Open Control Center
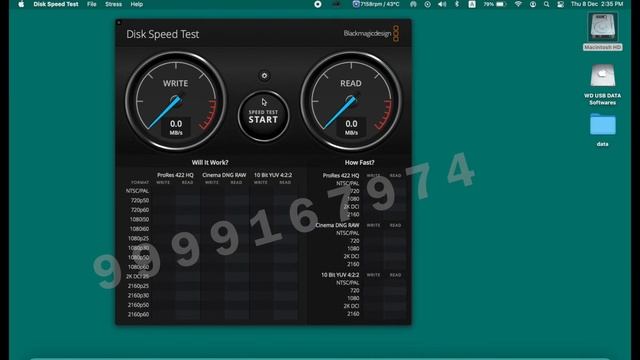640x360 pixels. coord(560,4)
